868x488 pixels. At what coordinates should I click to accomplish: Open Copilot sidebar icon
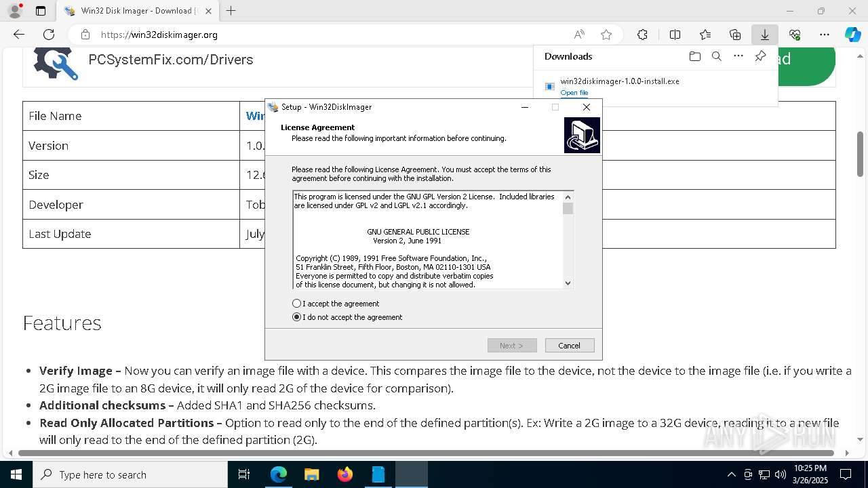852,35
